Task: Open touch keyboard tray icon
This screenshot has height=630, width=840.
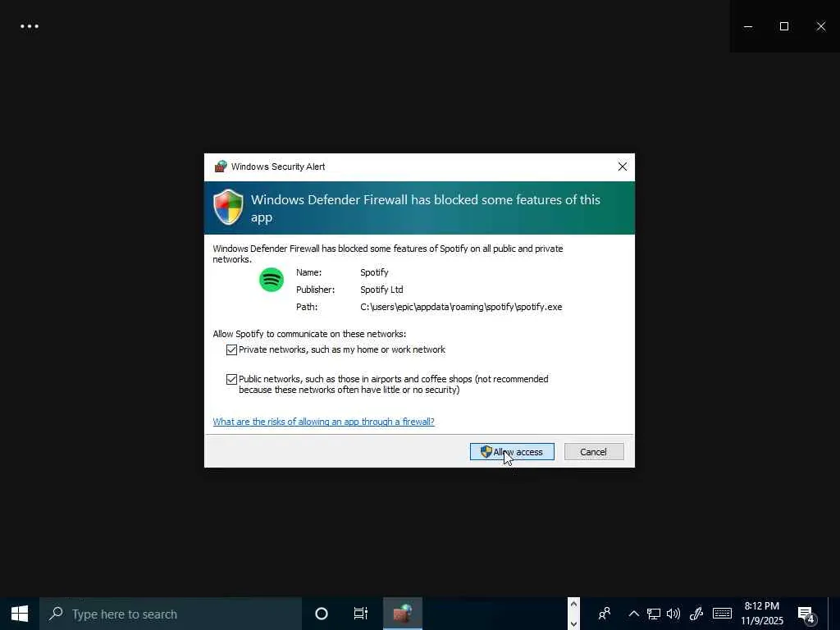Action: pyautogui.click(x=722, y=614)
